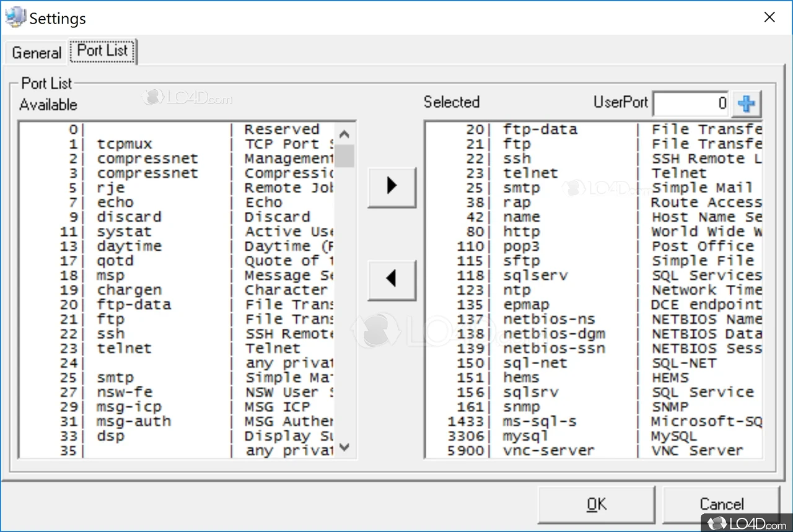
Task: Select nsw-fe in the Available list
Action: (x=177, y=392)
